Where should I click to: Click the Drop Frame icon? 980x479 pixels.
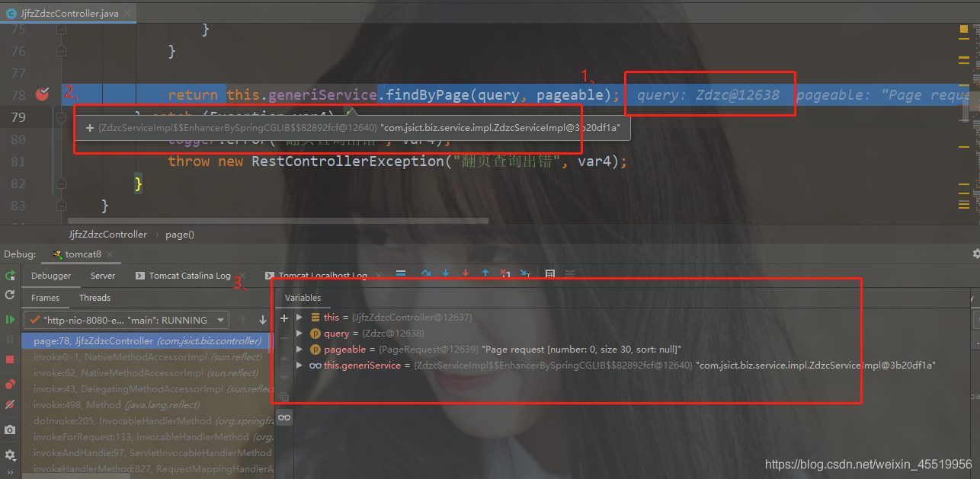[x=504, y=273]
